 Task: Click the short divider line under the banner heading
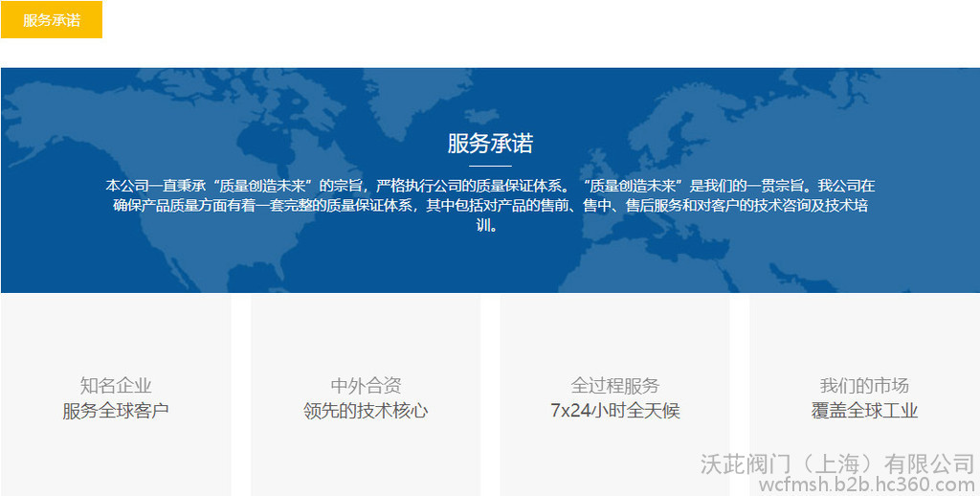click(490, 166)
